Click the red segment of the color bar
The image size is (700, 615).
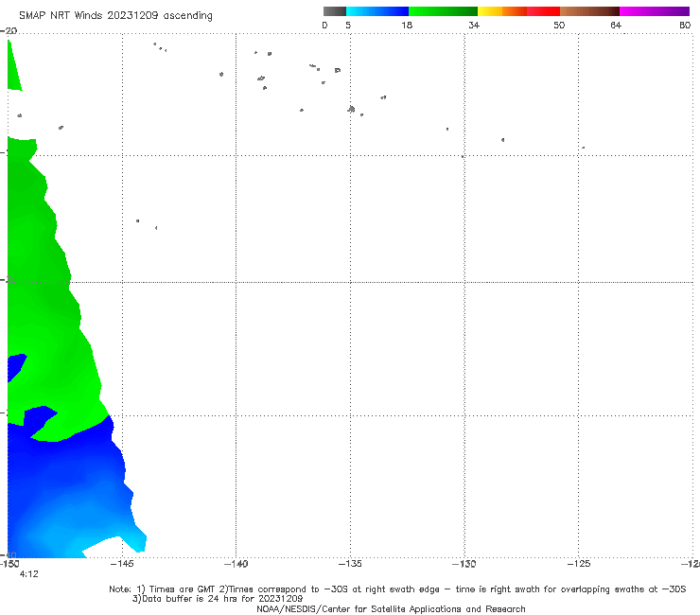(x=543, y=11)
